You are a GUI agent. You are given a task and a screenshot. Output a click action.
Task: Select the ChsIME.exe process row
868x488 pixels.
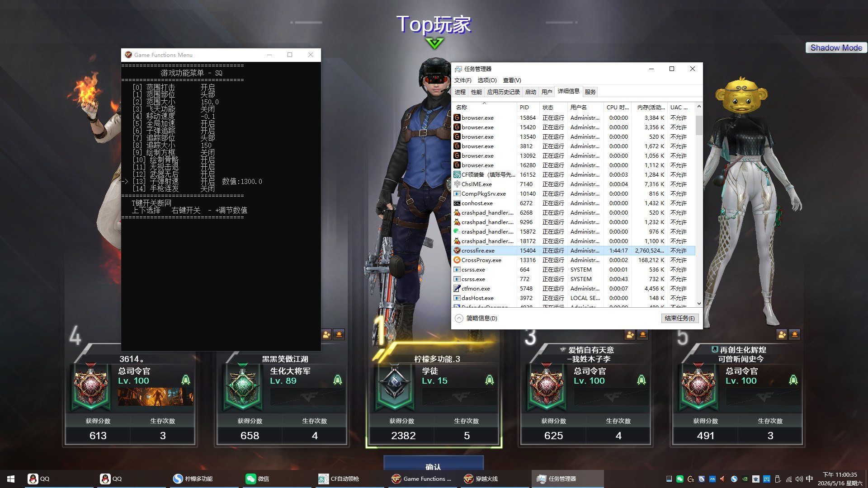pos(574,184)
